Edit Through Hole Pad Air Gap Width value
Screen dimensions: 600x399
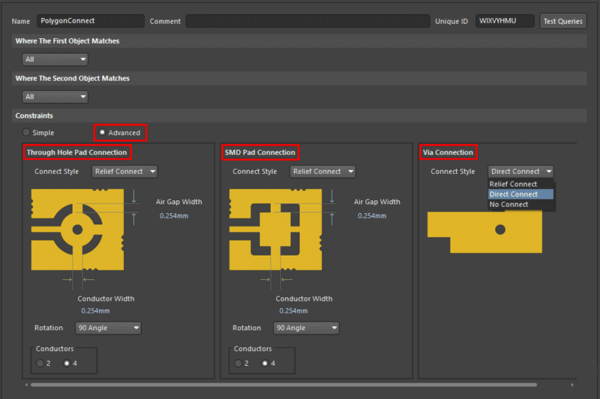click(174, 216)
